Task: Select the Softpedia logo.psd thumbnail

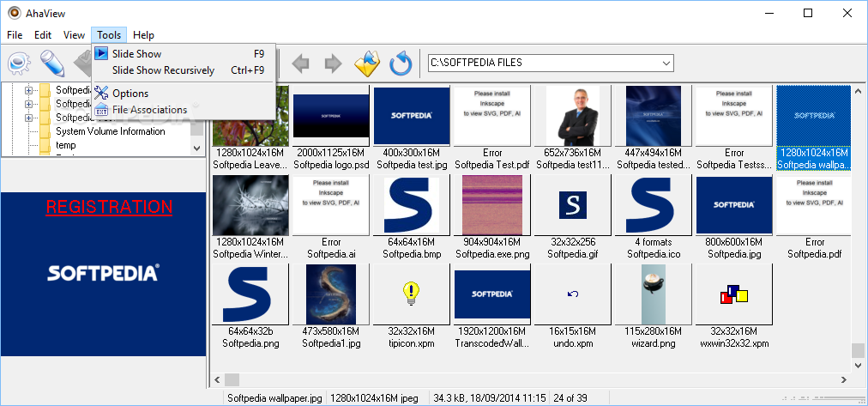Action: 331,116
